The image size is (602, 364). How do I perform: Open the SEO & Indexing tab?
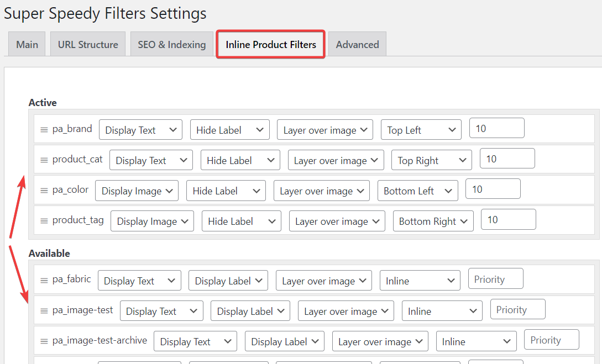171,44
